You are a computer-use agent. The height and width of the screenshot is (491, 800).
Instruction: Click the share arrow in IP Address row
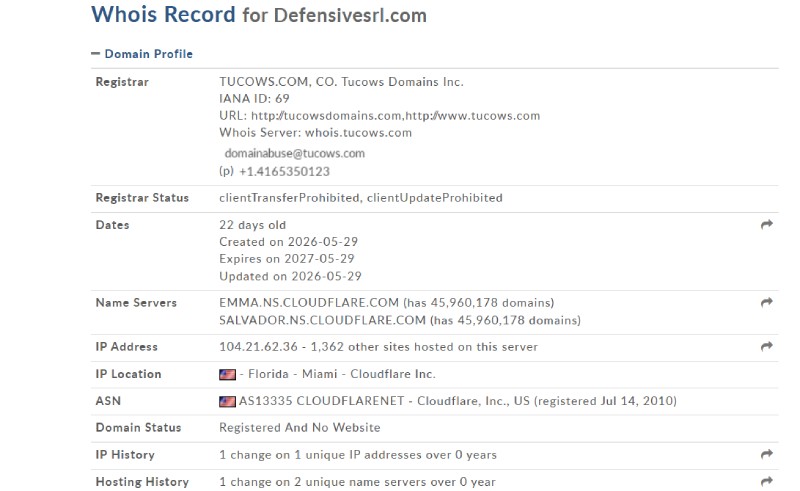point(766,347)
